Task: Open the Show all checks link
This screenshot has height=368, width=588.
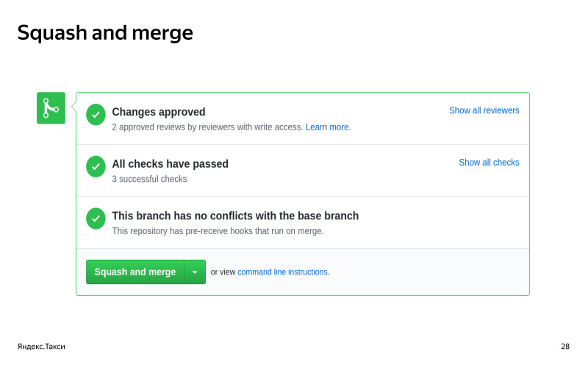Action: point(489,162)
